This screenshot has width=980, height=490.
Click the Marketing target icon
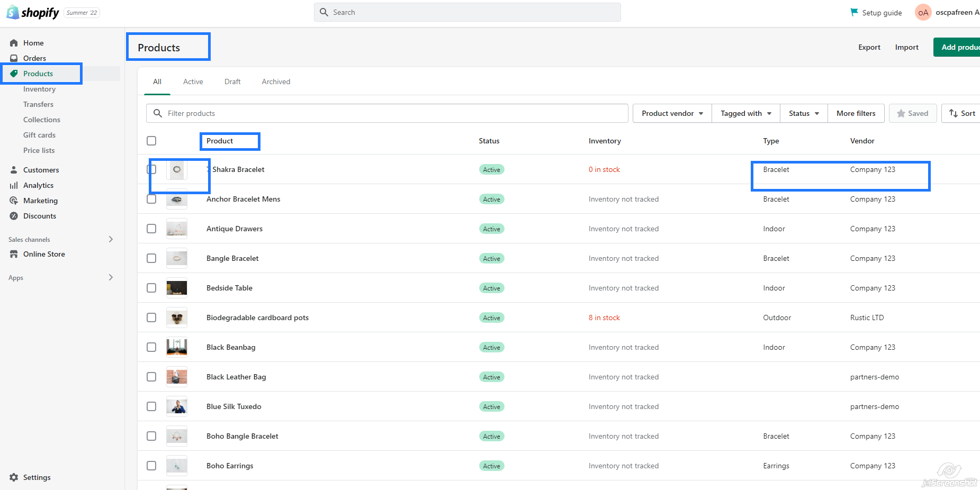point(14,201)
